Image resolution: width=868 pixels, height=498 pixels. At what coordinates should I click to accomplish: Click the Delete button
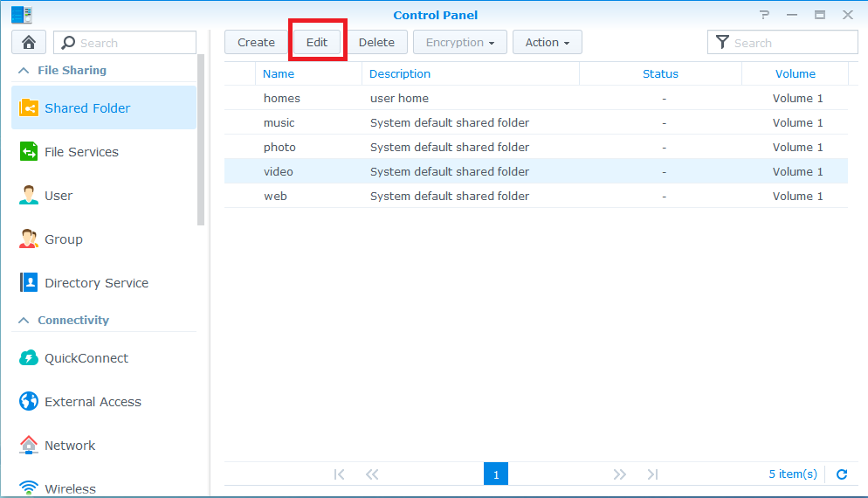376,42
